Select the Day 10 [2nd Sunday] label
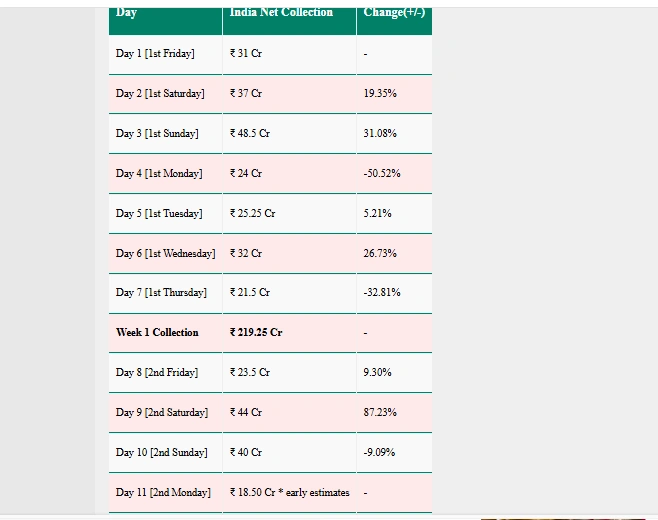658x520 pixels. tap(162, 452)
